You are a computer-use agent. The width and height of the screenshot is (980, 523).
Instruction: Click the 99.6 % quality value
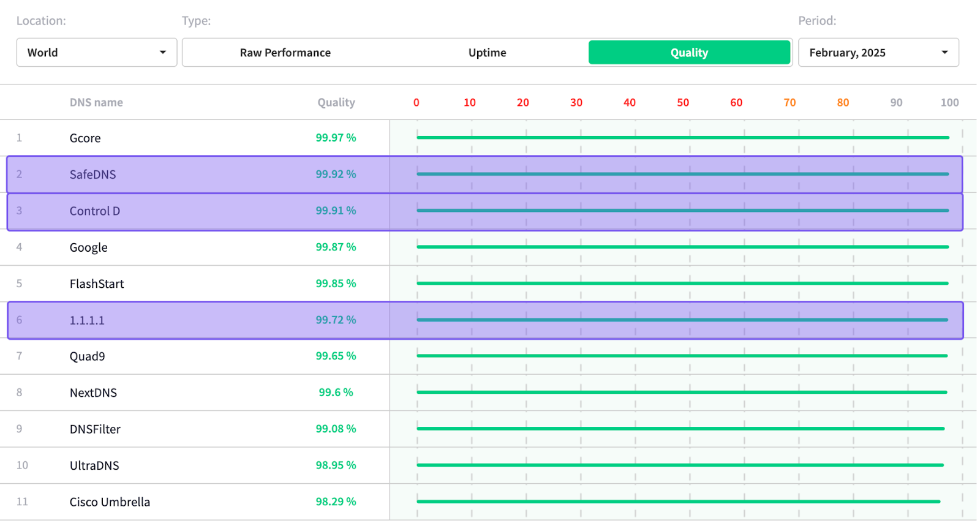click(336, 393)
